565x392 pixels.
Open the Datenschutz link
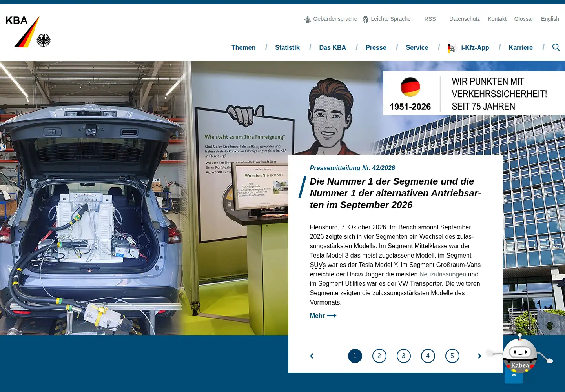465,19
